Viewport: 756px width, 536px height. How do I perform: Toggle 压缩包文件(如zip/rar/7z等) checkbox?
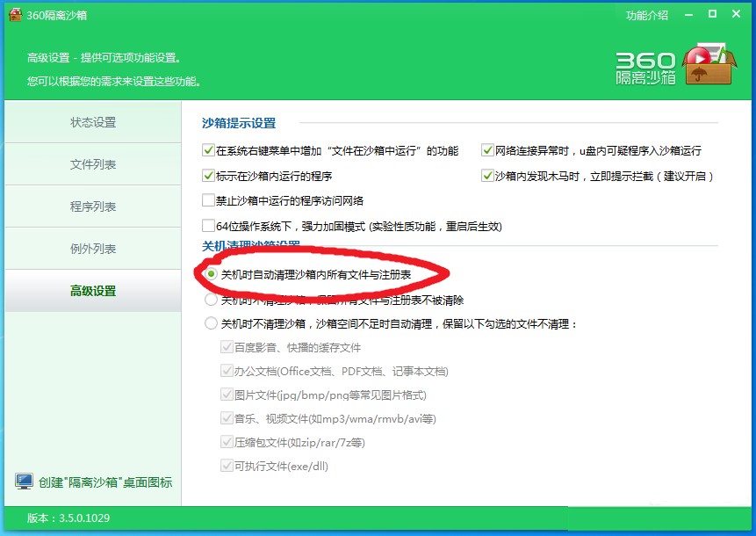click(x=227, y=441)
